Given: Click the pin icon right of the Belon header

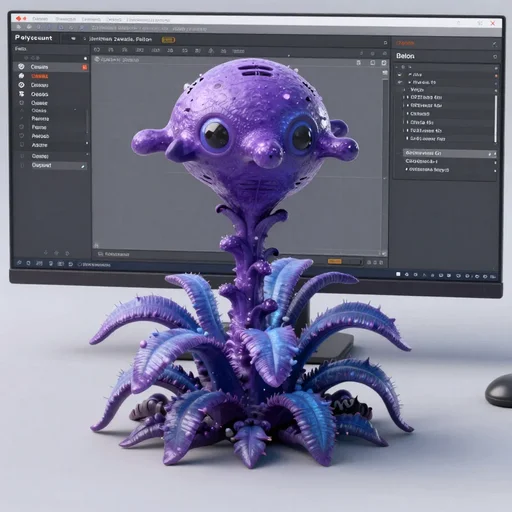Looking at the screenshot, I should pyautogui.click(x=495, y=57).
